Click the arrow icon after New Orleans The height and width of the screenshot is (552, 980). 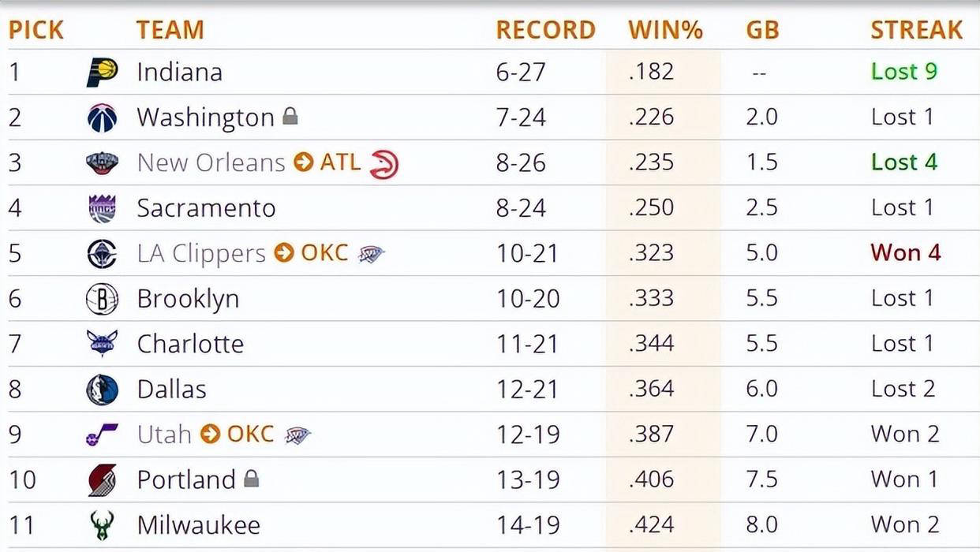pos(303,163)
